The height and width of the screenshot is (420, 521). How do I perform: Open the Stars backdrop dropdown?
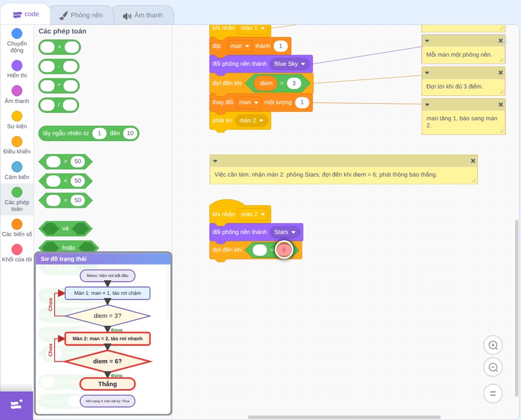pyautogui.click(x=285, y=232)
